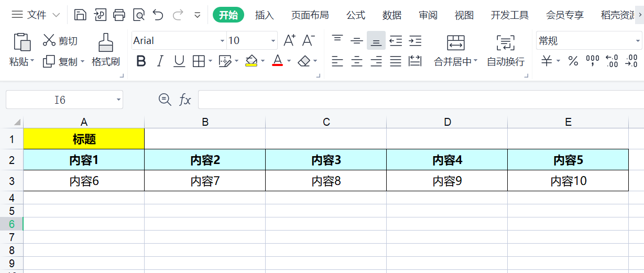644x273 pixels.
Task: Apply currency ¥ format
Action: tap(547, 62)
